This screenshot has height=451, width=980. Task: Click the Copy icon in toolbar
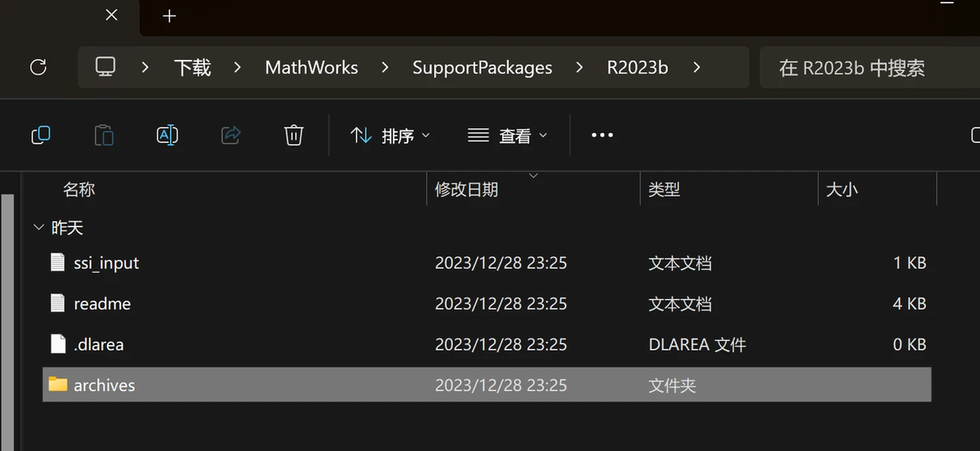(40, 135)
